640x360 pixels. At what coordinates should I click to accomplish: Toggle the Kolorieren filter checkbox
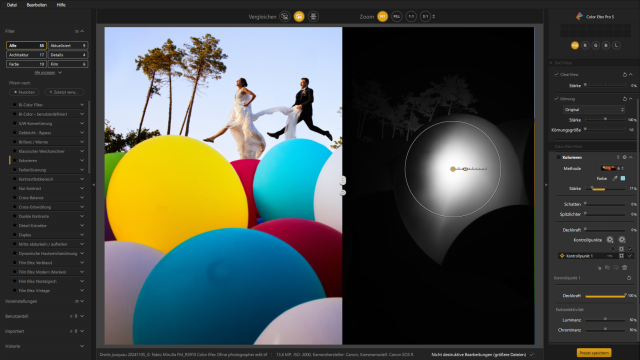tap(558, 157)
